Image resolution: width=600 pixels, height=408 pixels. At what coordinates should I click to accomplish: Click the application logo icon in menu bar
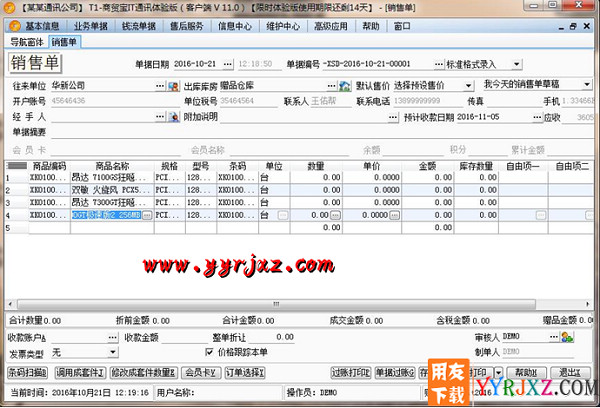(15, 26)
